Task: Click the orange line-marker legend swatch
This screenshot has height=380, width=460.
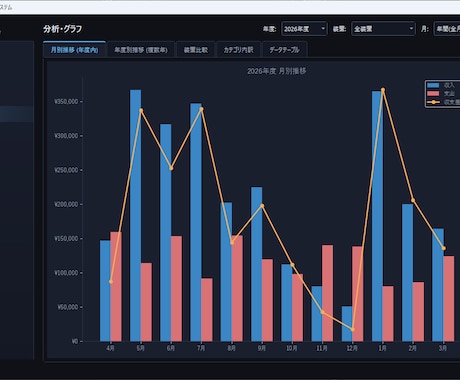Action: click(433, 102)
